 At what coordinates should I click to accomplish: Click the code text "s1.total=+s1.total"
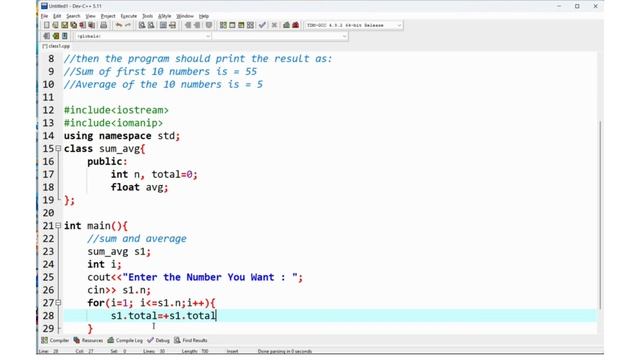tap(163, 316)
